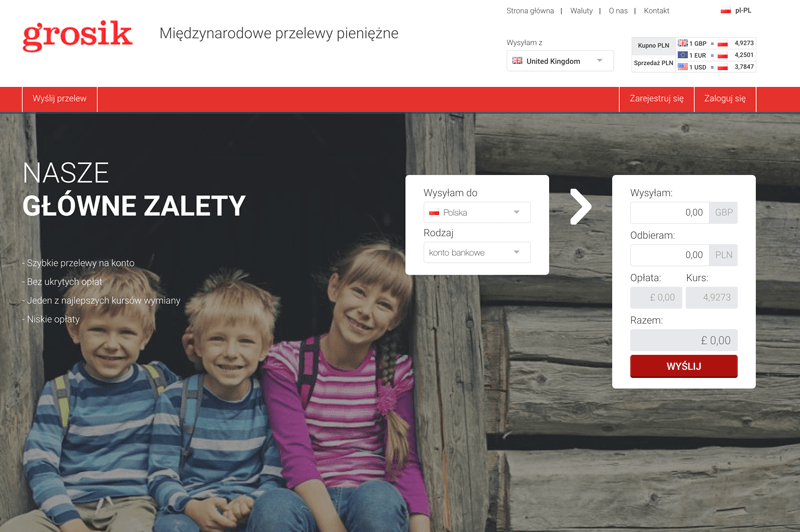Click the Polska flag in Wysyłam do

[434, 213]
